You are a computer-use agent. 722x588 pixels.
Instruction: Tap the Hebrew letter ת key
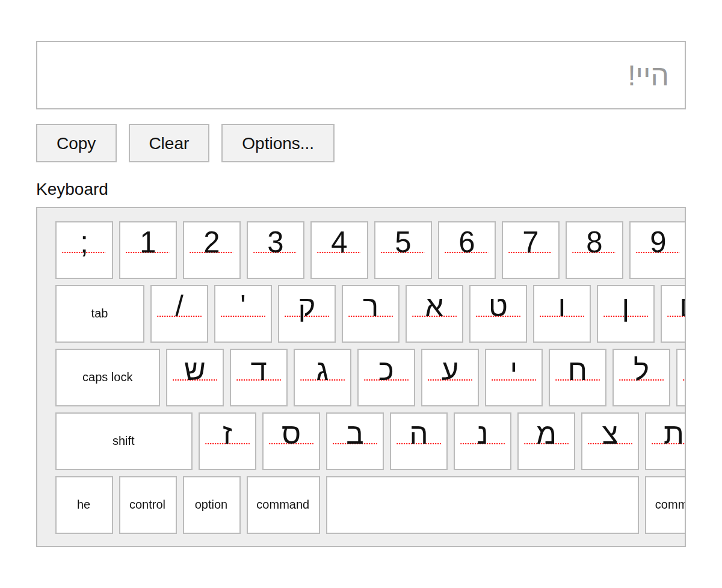pyautogui.click(x=665, y=441)
